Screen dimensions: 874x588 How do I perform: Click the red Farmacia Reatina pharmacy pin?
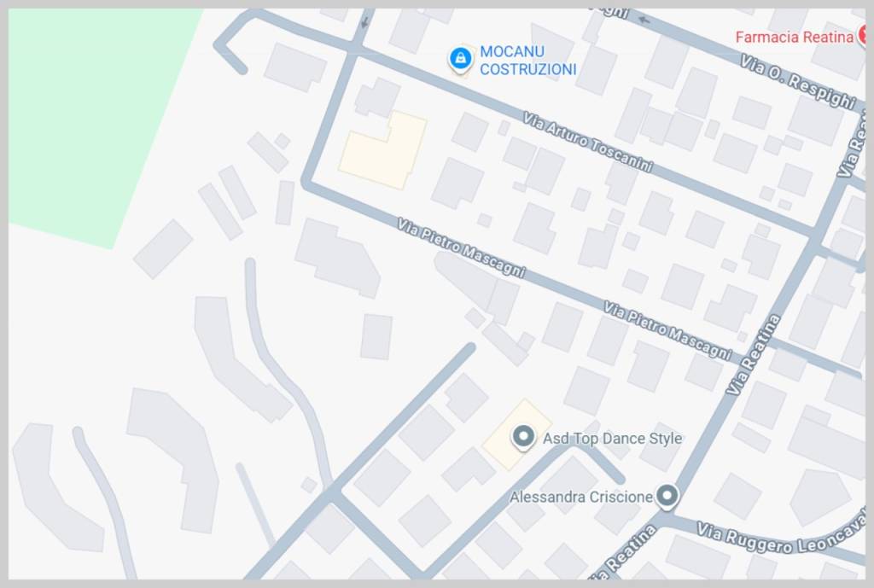pos(864,36)
